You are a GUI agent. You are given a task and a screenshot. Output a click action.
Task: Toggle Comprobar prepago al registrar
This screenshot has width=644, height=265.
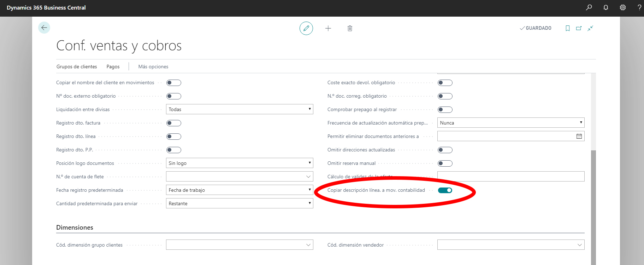coord(445,110)
